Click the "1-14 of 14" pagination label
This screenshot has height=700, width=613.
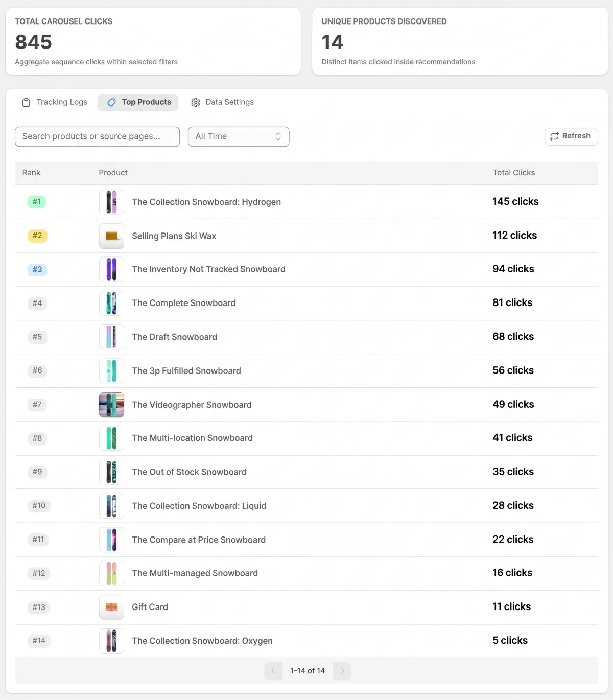[308, 671]
